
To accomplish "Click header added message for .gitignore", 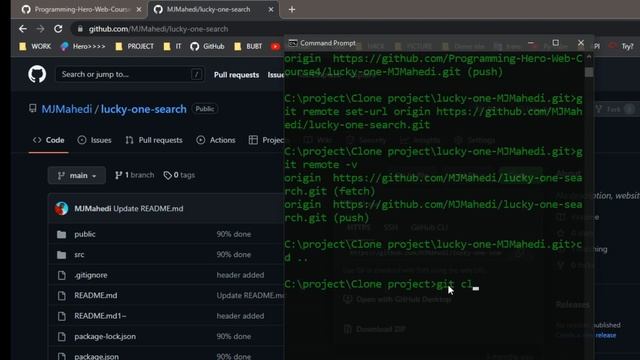I will click(240, 275).
